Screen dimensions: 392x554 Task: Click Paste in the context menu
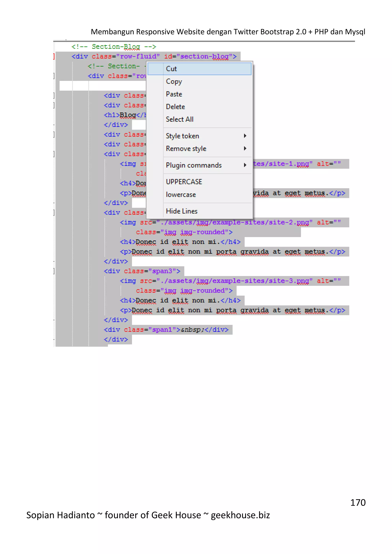coord(174,94)
